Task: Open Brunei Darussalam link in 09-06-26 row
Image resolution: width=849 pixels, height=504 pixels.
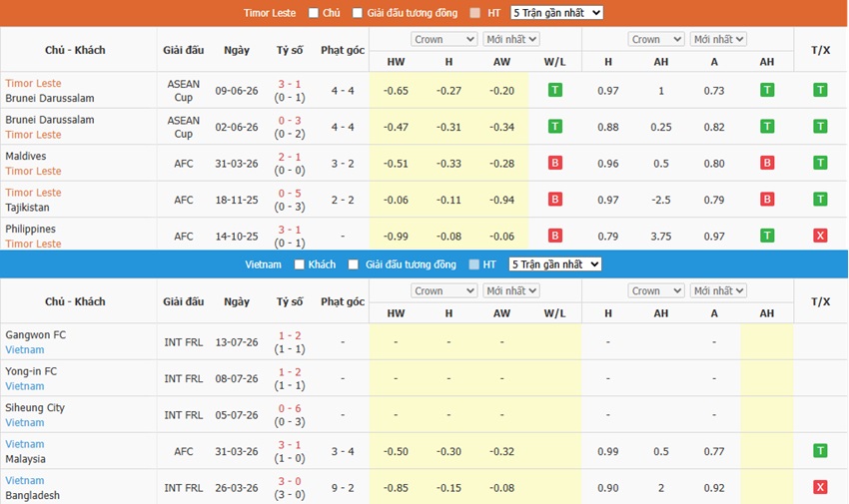Action: click(50, 98)
